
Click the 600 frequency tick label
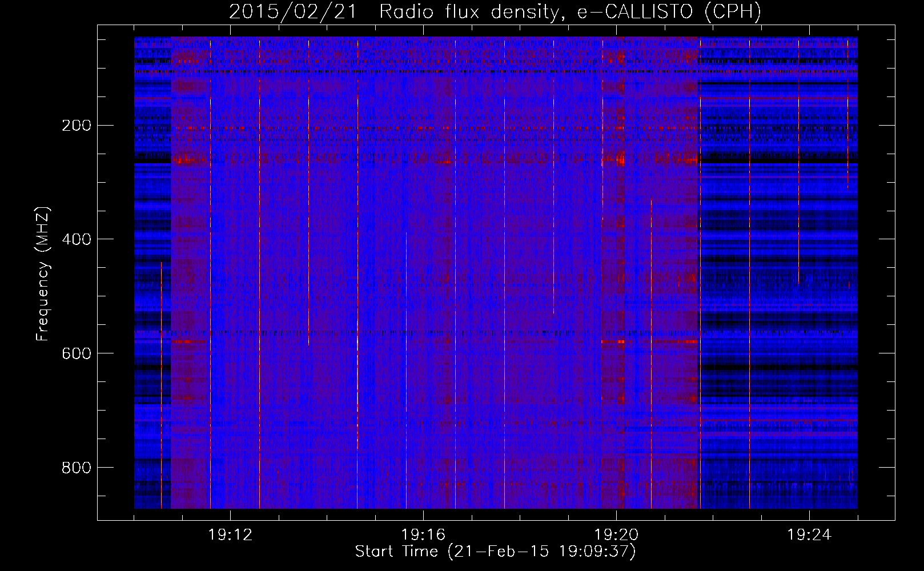coord(76,353)
